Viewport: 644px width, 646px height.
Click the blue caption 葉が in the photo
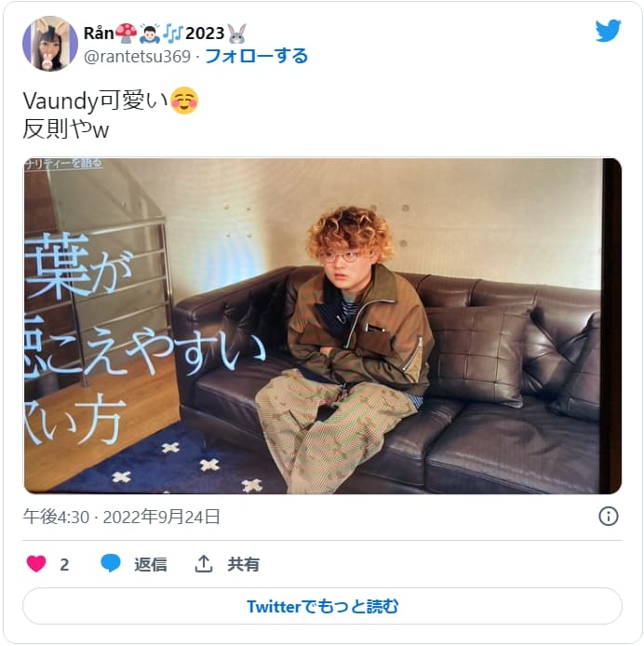point(79,265)
